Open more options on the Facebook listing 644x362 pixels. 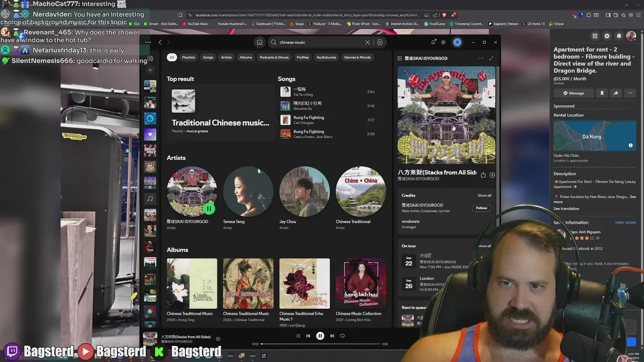630,93
